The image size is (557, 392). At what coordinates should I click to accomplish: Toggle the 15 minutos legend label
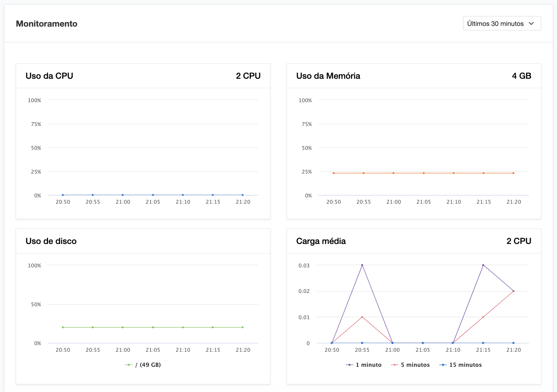pyautogui.click(x=465, y=365)
